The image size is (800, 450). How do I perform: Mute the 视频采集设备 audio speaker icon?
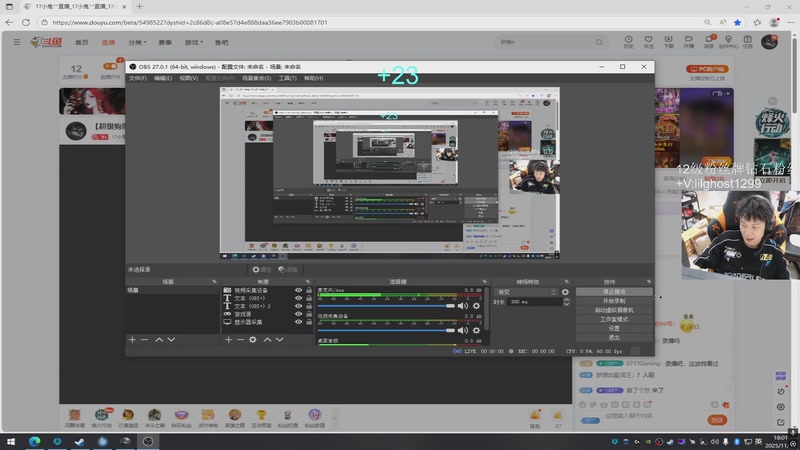coord(463,330)
